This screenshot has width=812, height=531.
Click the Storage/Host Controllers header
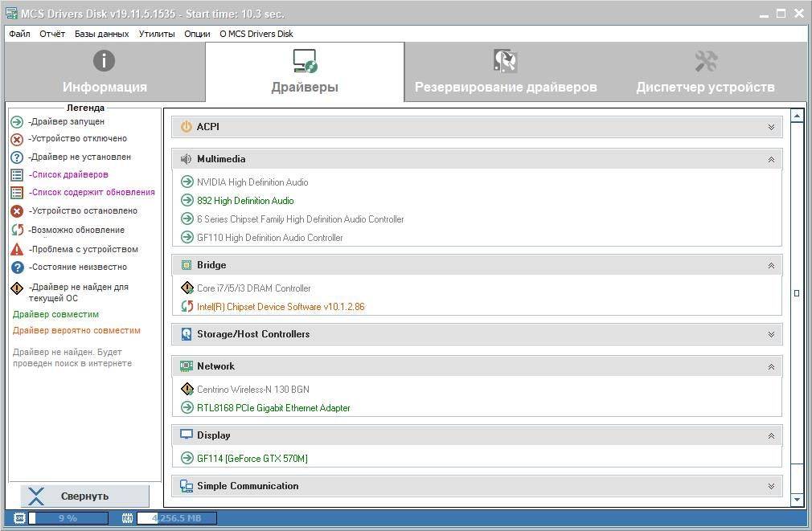[x=477, y=334]
